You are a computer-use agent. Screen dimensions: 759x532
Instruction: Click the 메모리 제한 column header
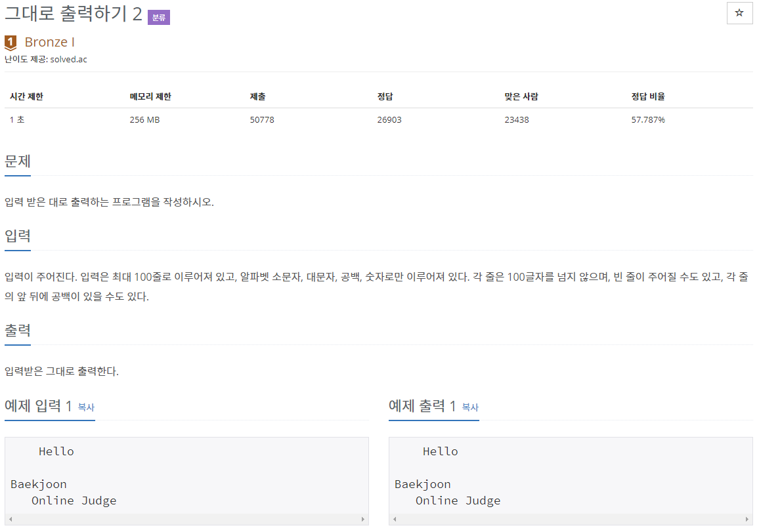150,96
